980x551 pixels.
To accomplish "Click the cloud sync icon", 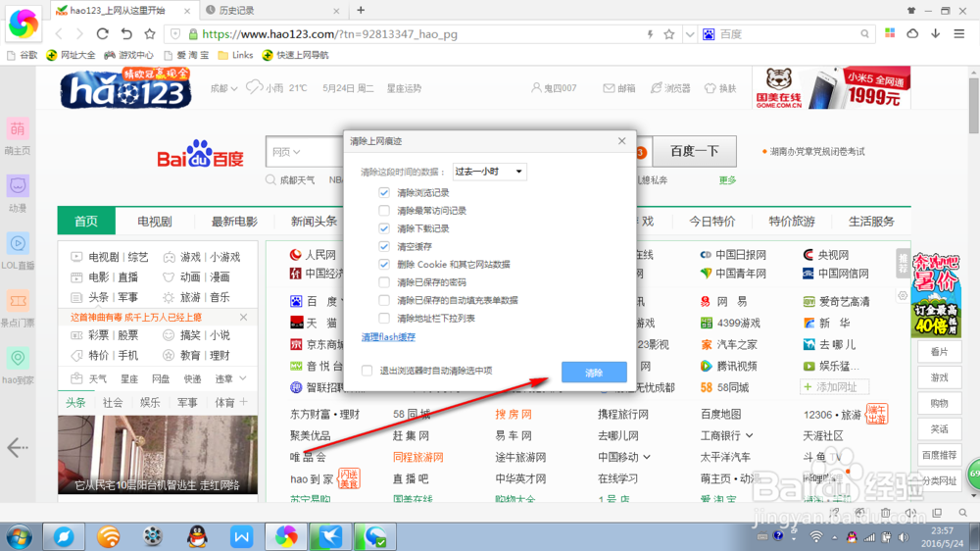I will coord(912,33).
